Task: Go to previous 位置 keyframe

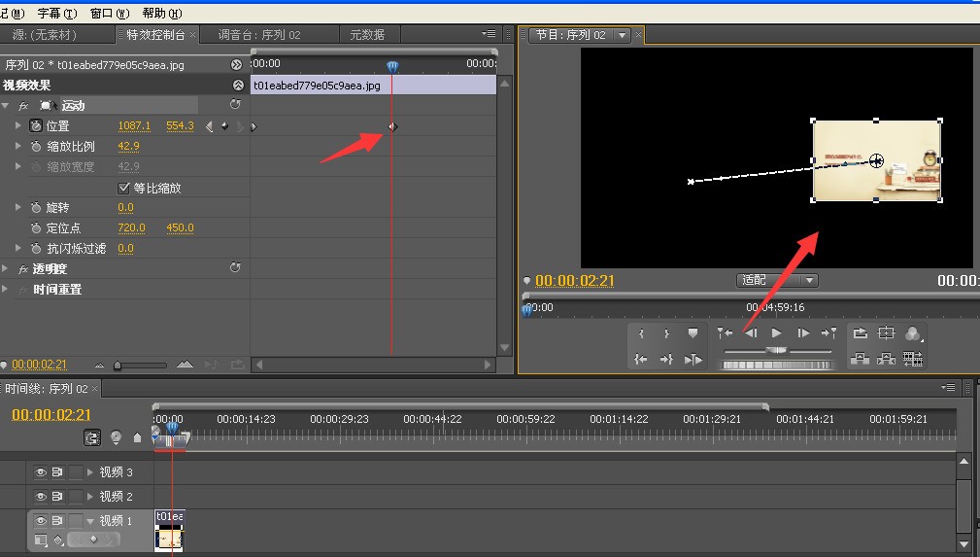Action: pos(210,126)
